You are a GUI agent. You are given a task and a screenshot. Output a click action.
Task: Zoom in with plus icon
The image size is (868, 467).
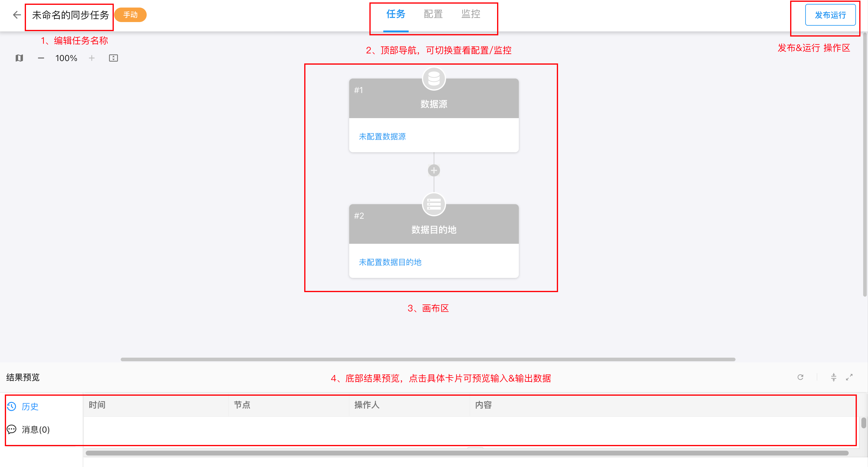pyautogui.click(x=92, y=58)
